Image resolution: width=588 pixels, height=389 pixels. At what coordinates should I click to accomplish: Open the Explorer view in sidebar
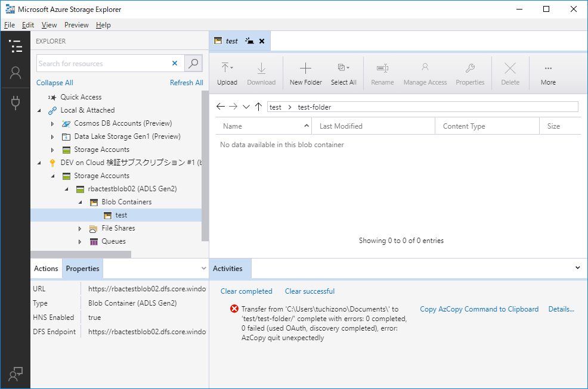click(16, 47)
